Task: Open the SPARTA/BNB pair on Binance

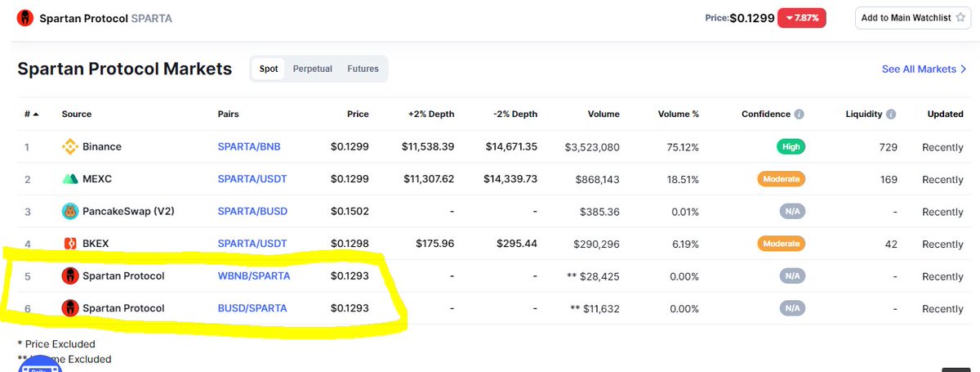Action: pos(249,147)
